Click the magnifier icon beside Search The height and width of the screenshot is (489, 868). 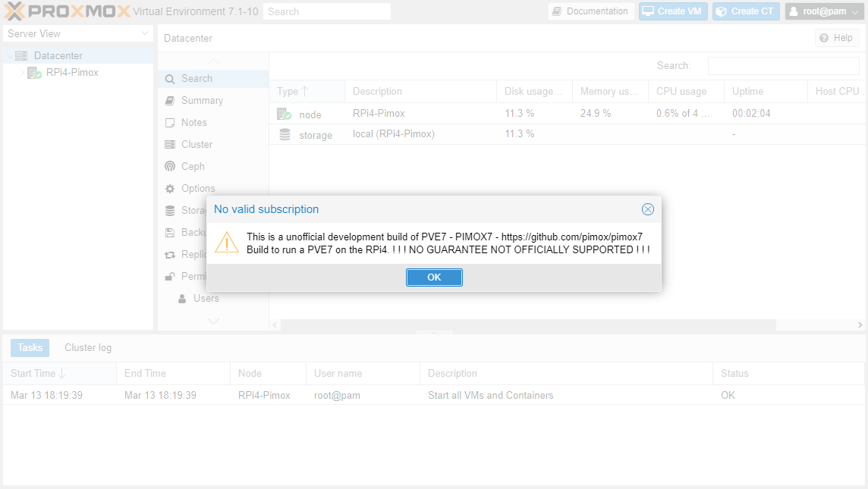pos(170,79)
